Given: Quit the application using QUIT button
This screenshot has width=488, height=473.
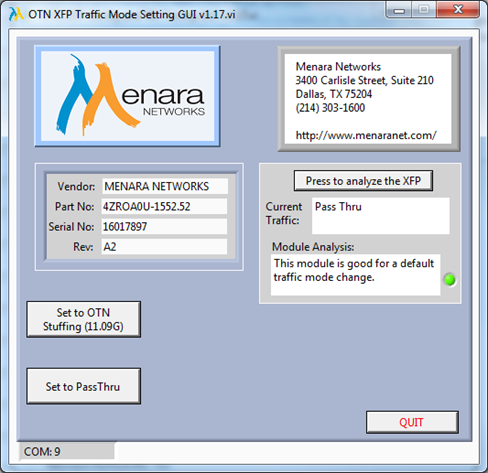Looking at the screenshot, I should pos(412,422).
